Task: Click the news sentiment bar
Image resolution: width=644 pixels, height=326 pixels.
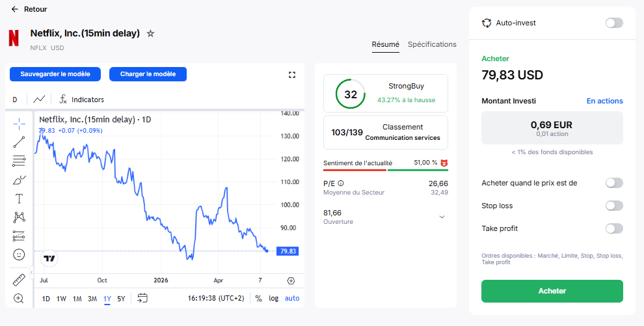Action: (x=385, y=170)
